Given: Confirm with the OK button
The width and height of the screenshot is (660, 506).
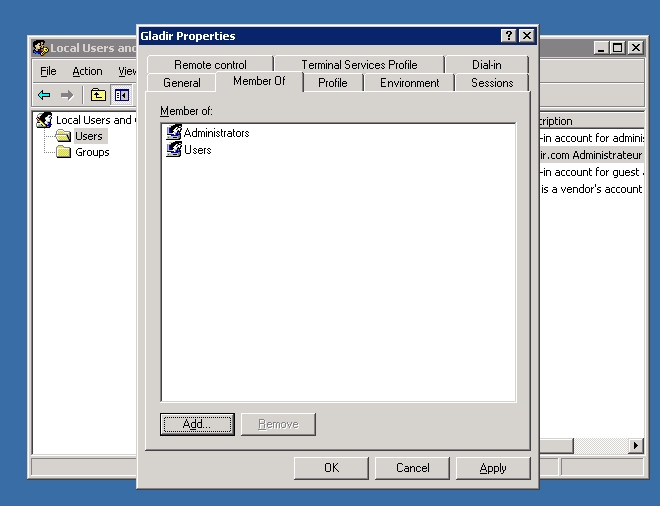Looking at the screenshot, I should click(331, 468).
